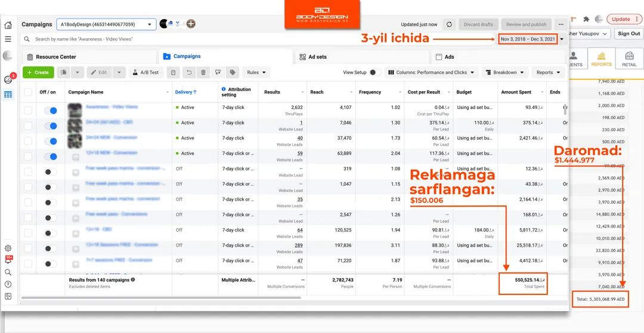This screenshot has width=644, height=333.
Task: Open Columns: Performance and Clicks dropdown
Action: click(431, 72)
